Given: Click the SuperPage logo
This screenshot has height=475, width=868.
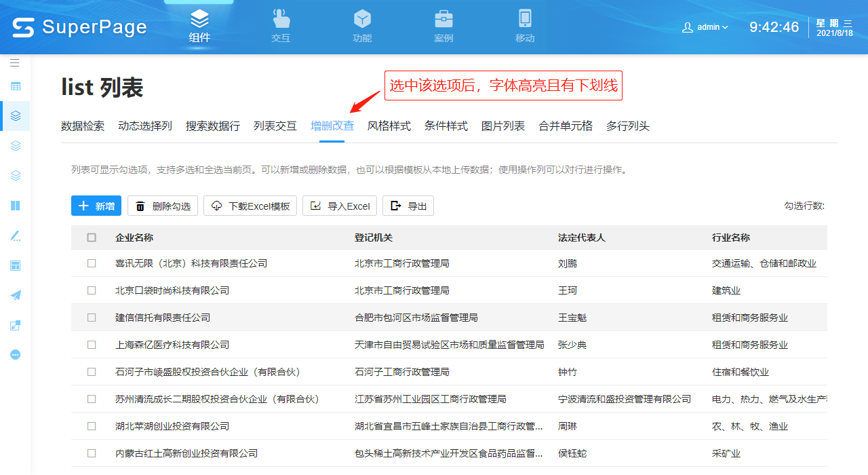Looking at the screenshot, I should pyautogui.click(x=80, y=27).
